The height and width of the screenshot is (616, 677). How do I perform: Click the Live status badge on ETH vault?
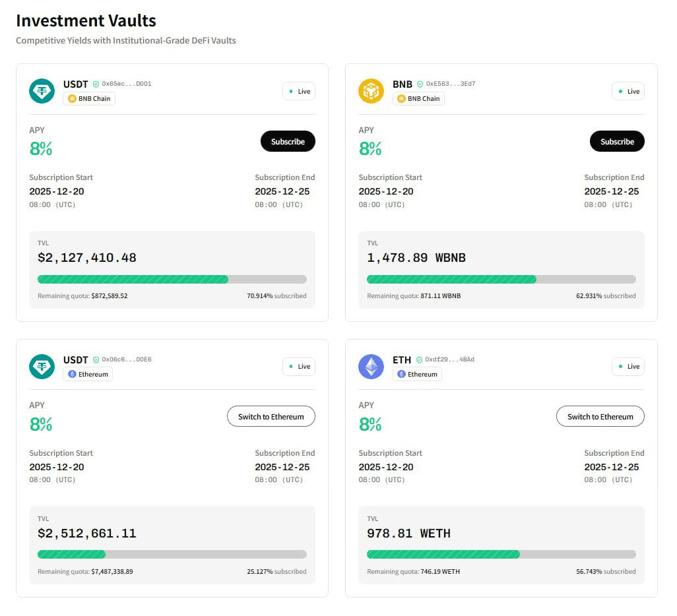628,366
